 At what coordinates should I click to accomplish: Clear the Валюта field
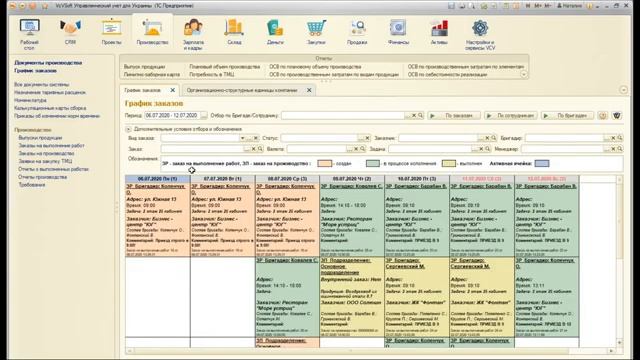[356, 149]
